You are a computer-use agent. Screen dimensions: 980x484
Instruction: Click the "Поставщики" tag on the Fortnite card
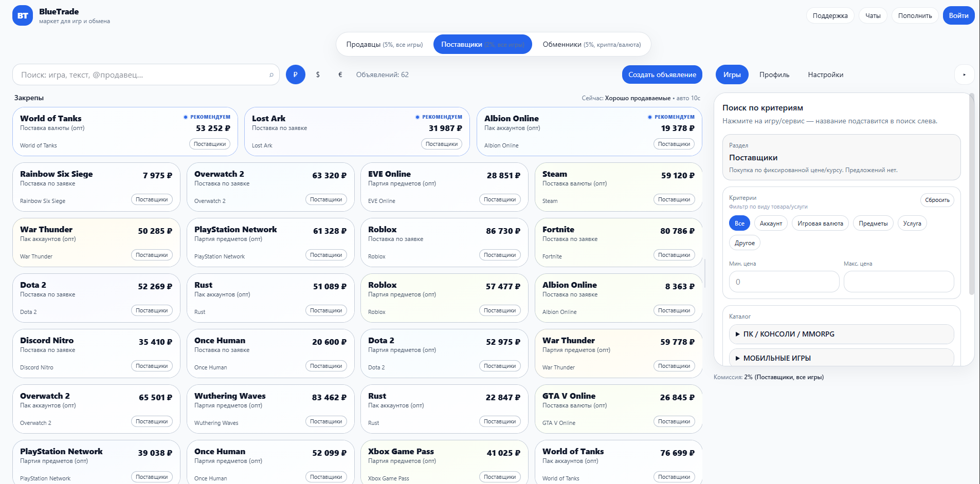coord(674,255)
